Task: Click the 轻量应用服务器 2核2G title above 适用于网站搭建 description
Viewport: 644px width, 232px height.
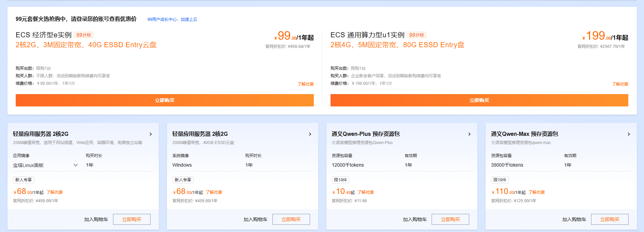Action: [x=41, y=134]
